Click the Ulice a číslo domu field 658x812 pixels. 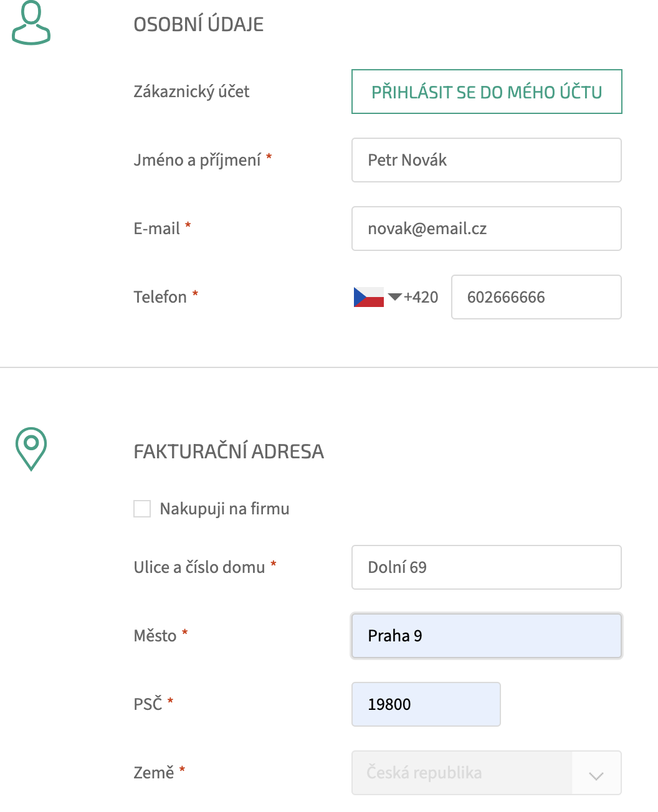tap(486, 567)
